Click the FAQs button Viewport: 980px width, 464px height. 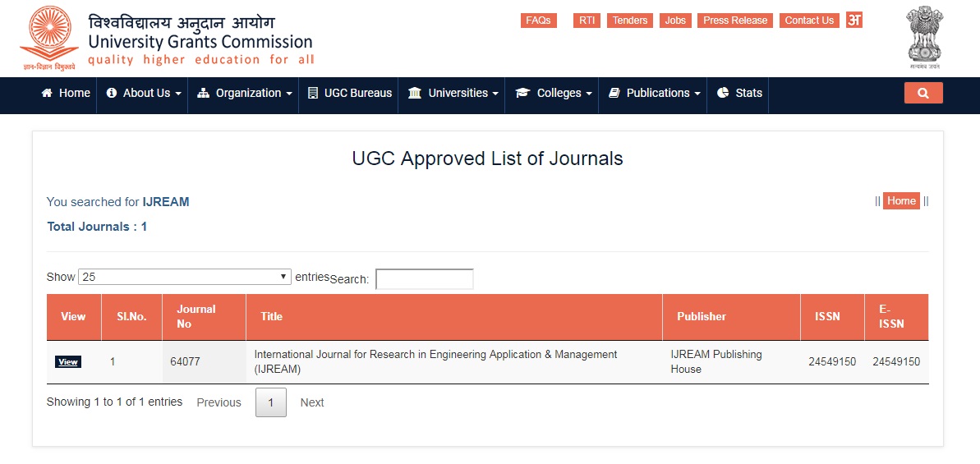(538, 20)
